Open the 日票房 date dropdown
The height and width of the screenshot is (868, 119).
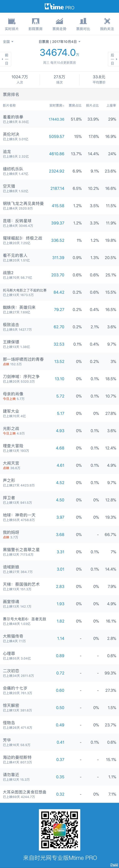click(59, 42)
